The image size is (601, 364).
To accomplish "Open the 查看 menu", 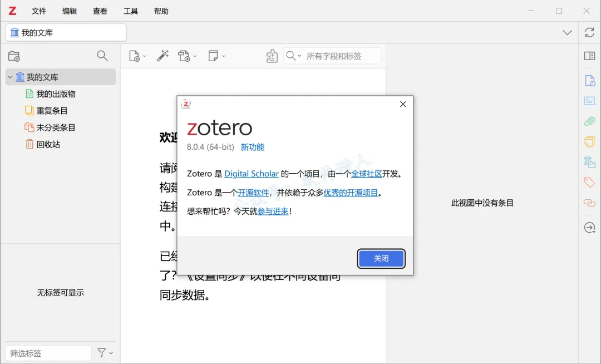I will (100, 11).
